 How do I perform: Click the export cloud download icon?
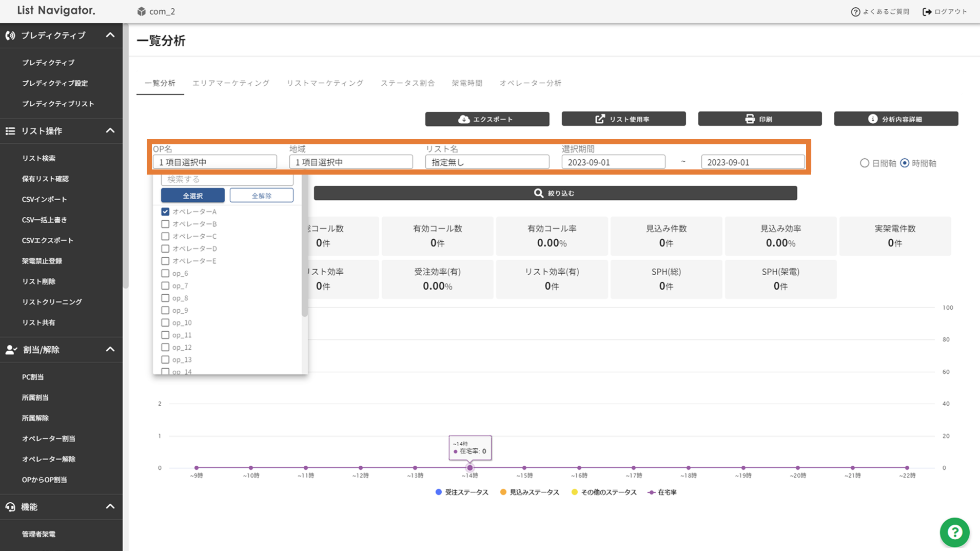point(464,119)
